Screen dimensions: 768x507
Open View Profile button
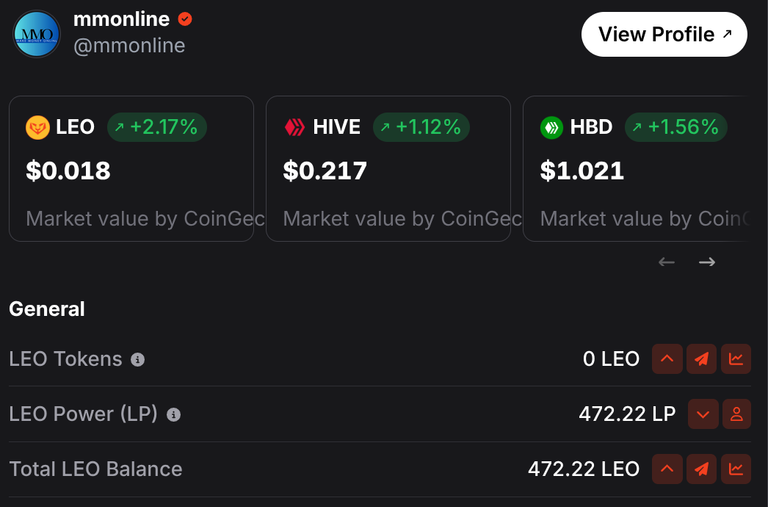tap(664, 34)
